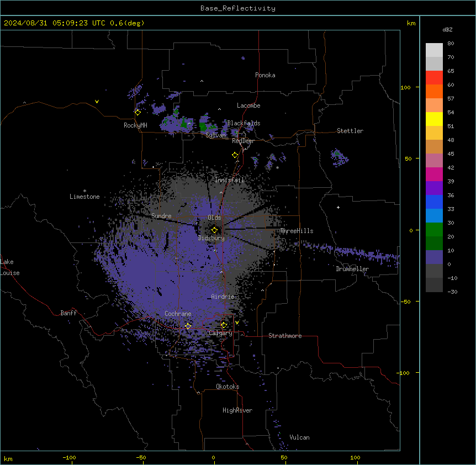
Task: Click the yellow radar site diamond above Didsbury
Action: click(x=215, y=230)
